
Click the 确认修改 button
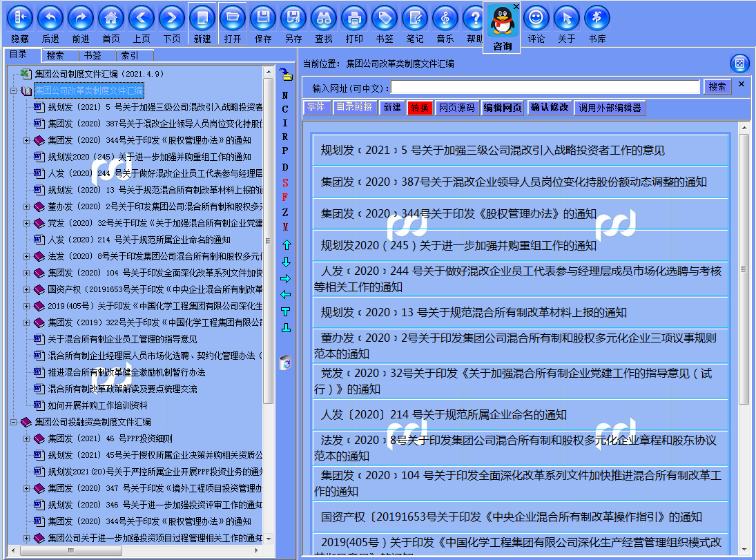pyautogui.click(x=549, y=108)
